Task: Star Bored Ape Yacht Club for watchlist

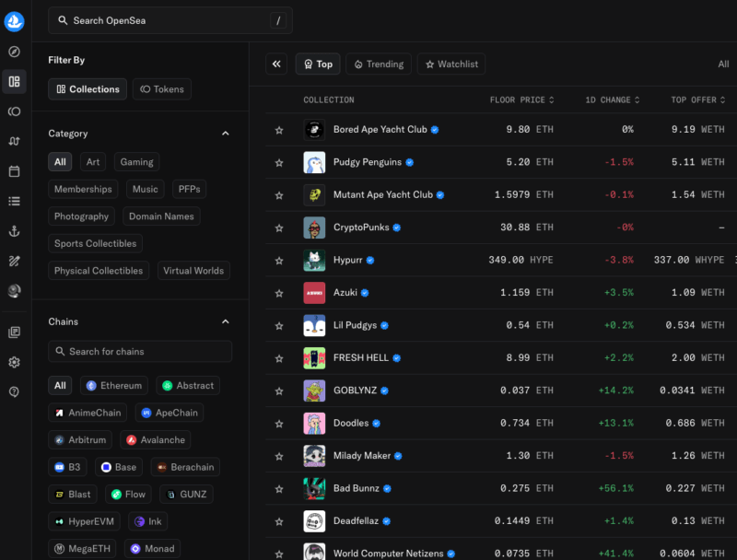Action: pyautogui.click(x=279, y=130)
